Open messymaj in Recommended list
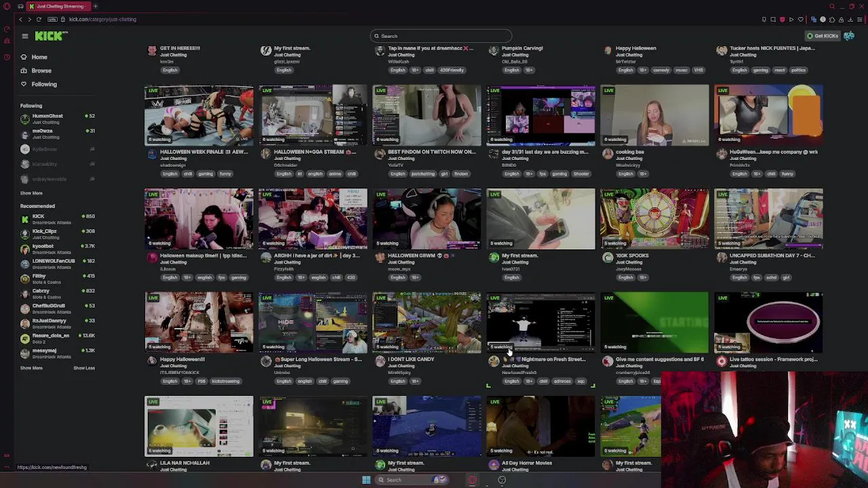 coord(58,353)
